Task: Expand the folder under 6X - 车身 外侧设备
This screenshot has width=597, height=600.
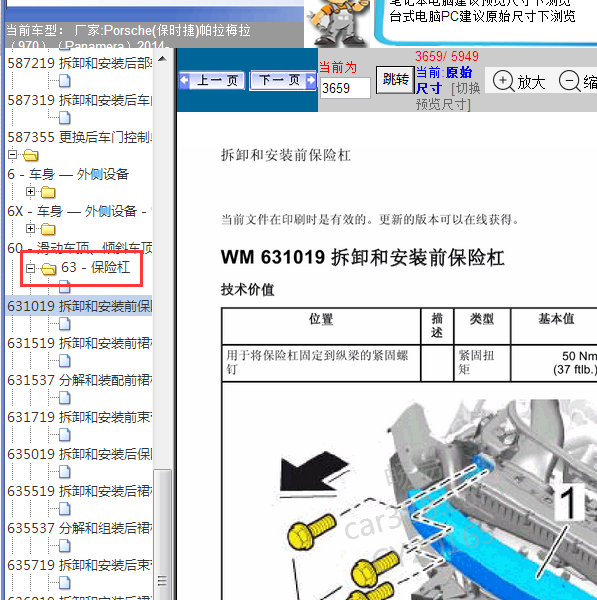Action: 30,228
